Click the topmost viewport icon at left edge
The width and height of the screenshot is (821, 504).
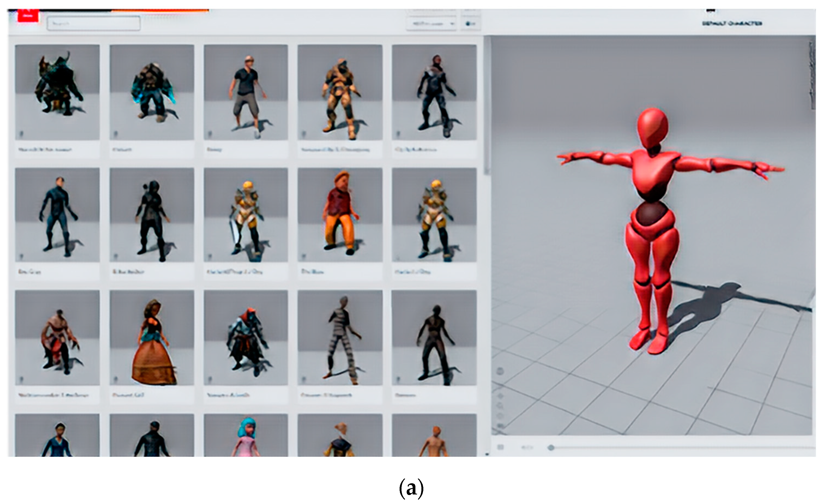click(500, 371)
